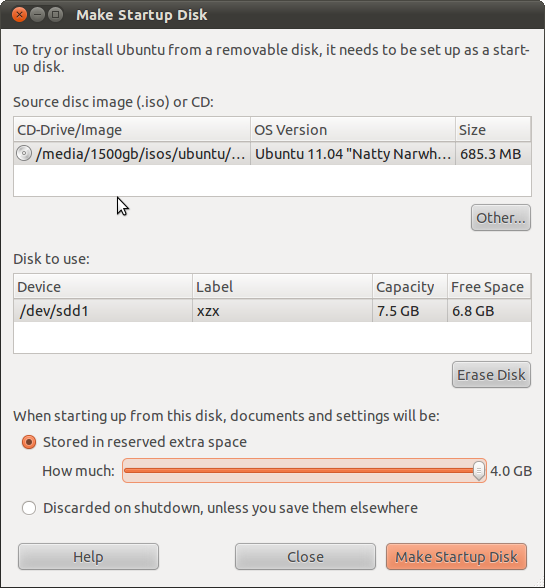
Task: Maximize the Make Startup Disk window
Action: pyautogui.click(x=55, y=15)
